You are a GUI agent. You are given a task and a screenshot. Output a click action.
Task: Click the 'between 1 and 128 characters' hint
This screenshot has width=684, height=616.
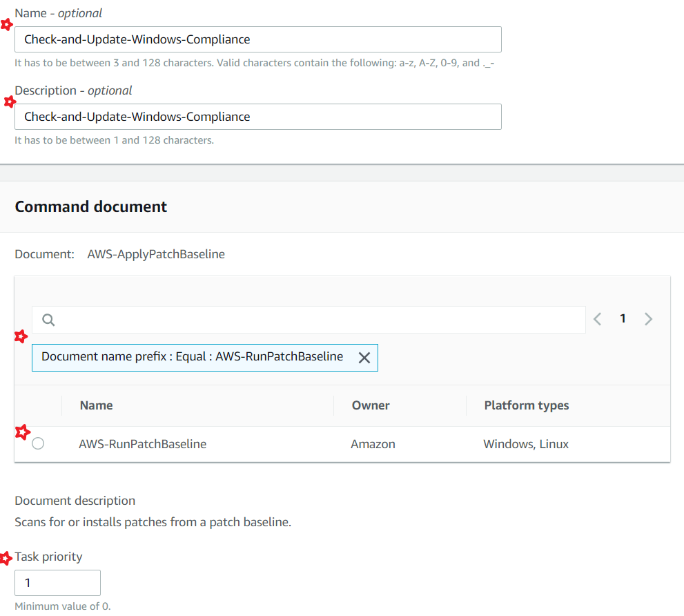click(x=115, y=140)
